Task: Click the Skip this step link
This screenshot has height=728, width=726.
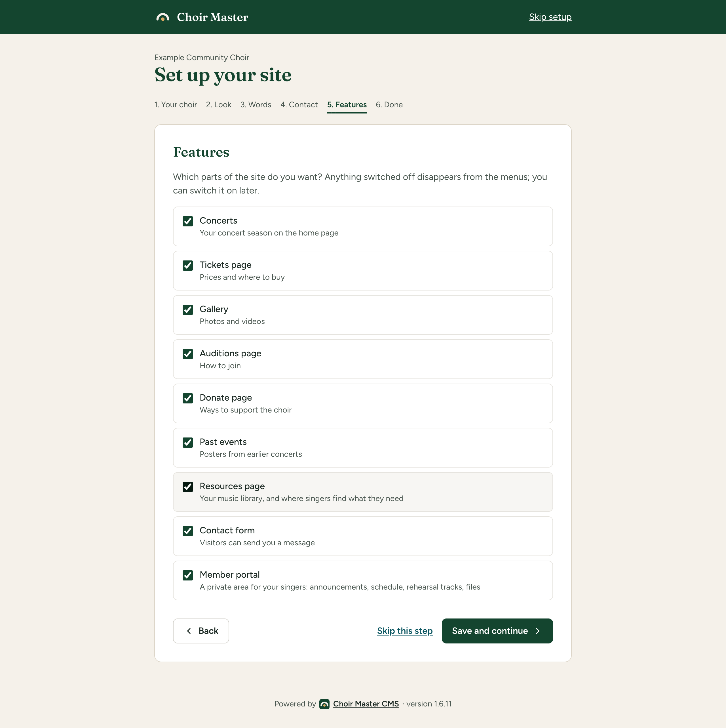Action: 405,631
